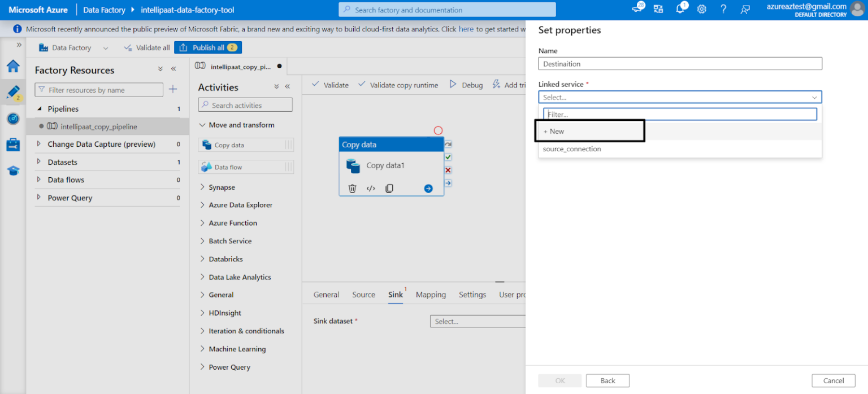Open the Learning center graduation cap icon
The width and height of the screenshot is (868, 394).
(13, 170)
